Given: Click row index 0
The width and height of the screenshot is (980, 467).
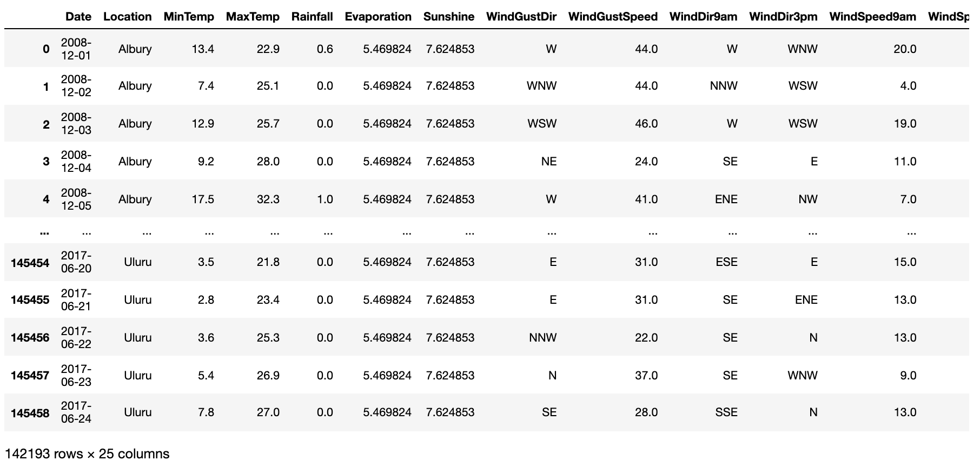Looking at the screenshot, I should tap(46, 49).
